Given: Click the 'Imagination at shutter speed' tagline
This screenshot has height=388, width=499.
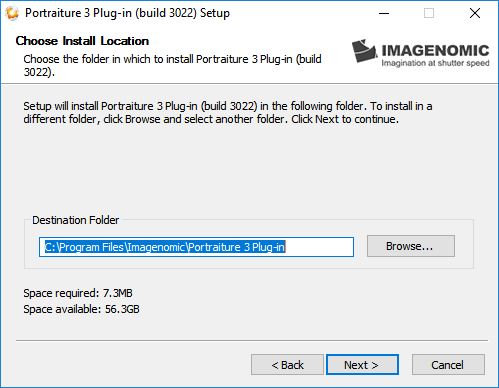Looking at the screenshot, I should (435, 63).
